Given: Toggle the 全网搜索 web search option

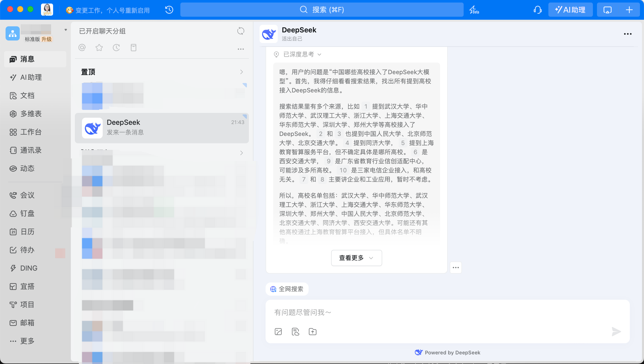Looking at the screenshot, I should coord(287,289).
